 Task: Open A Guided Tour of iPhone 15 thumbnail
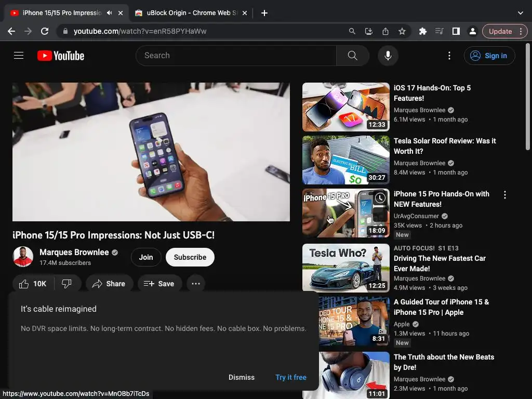(x=354, y=321)
